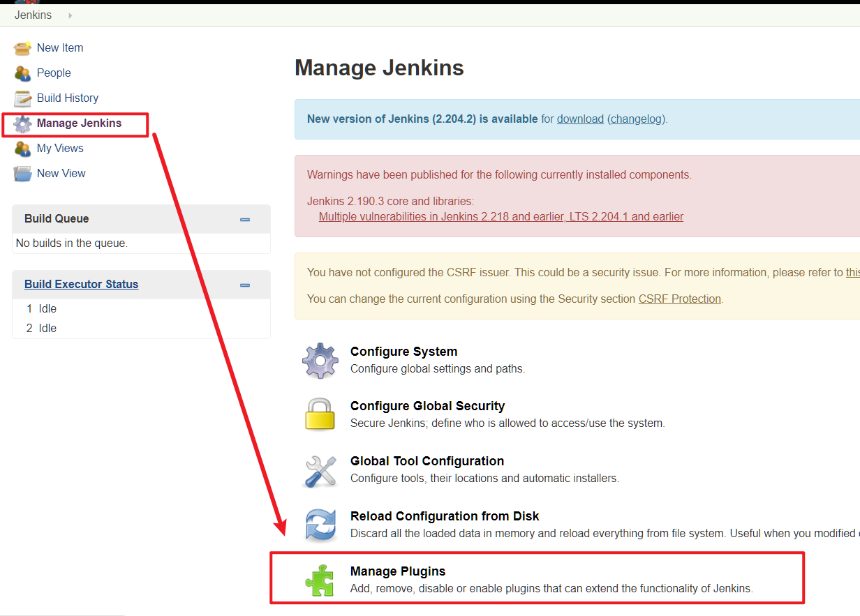Image resolution: width=860 pixels, height=616 pixels.
Task: Open the changelog link
Action: pyautogui.click(x=636, y=119)
